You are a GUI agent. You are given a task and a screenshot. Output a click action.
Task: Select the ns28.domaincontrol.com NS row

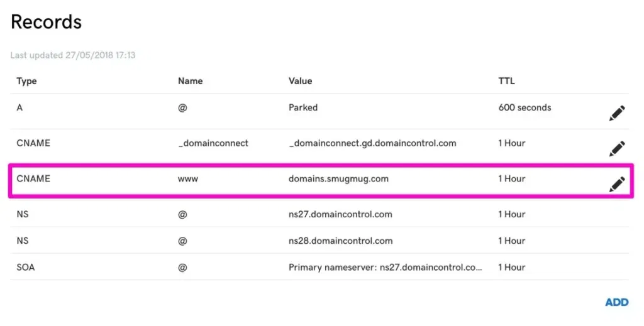coord(340,241)
